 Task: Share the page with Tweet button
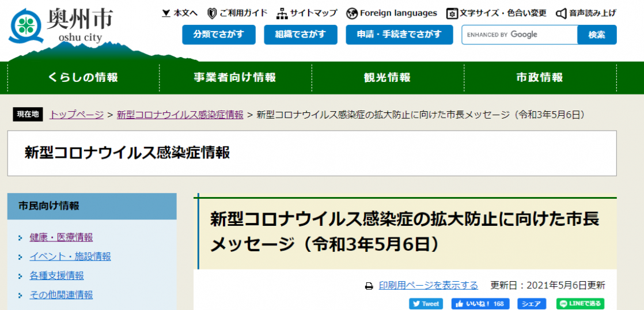(426, 304)
